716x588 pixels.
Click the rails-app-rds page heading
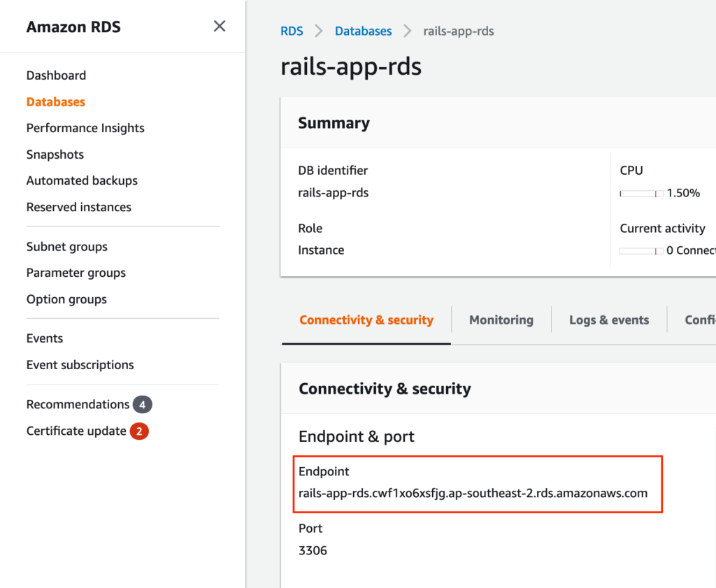pyautogui.click(x=351, y=67)
